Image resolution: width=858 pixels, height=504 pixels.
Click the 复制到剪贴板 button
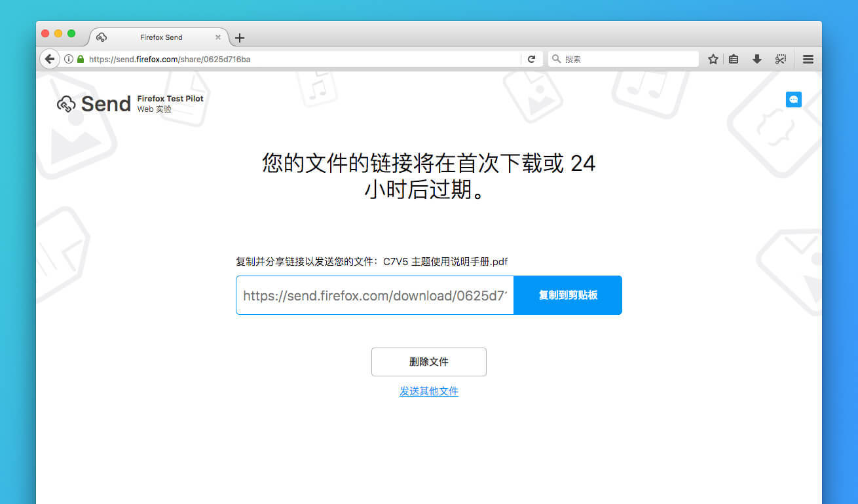[567, 295]
